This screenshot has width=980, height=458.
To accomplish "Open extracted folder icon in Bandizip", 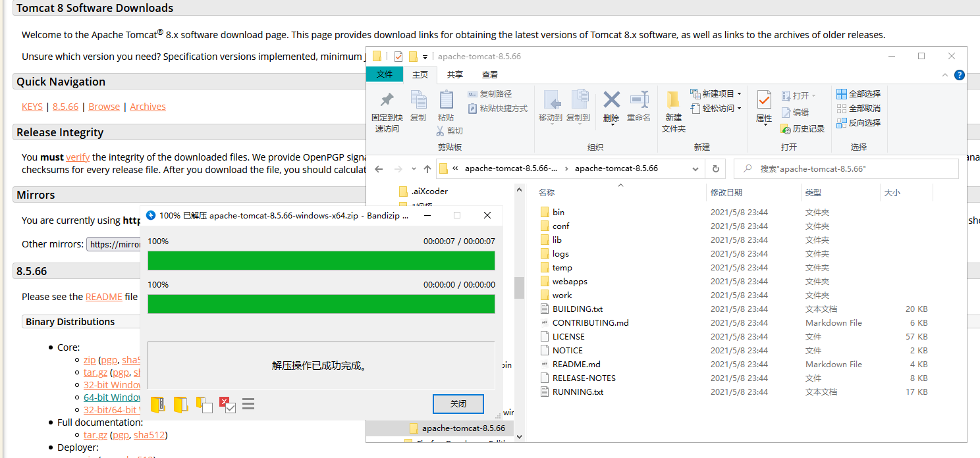I will (x=180, y=404).
